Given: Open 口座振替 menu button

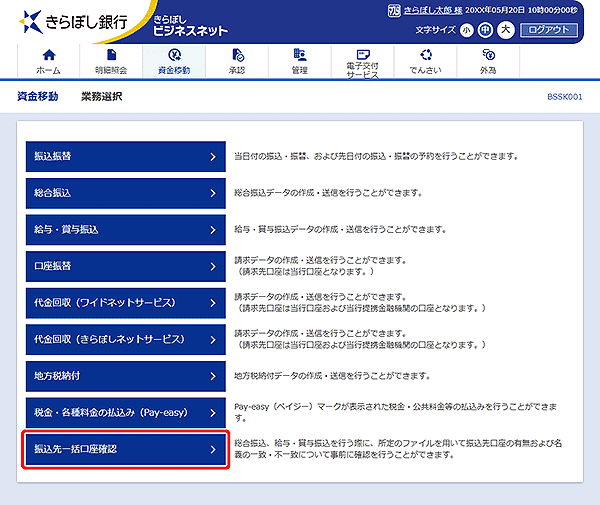Looking at the screenshot, I should [x=126, y=266].
